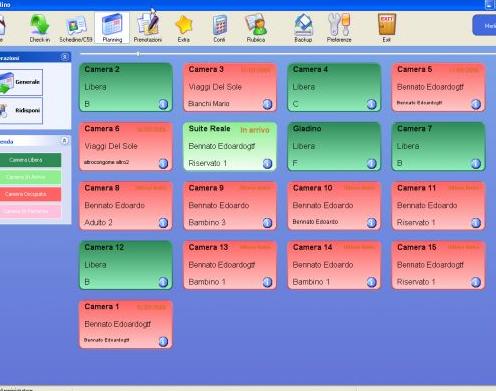Collapse the Operazioni panel header arrow
Screen dimensions: 496x391
(x=65, y=57)
